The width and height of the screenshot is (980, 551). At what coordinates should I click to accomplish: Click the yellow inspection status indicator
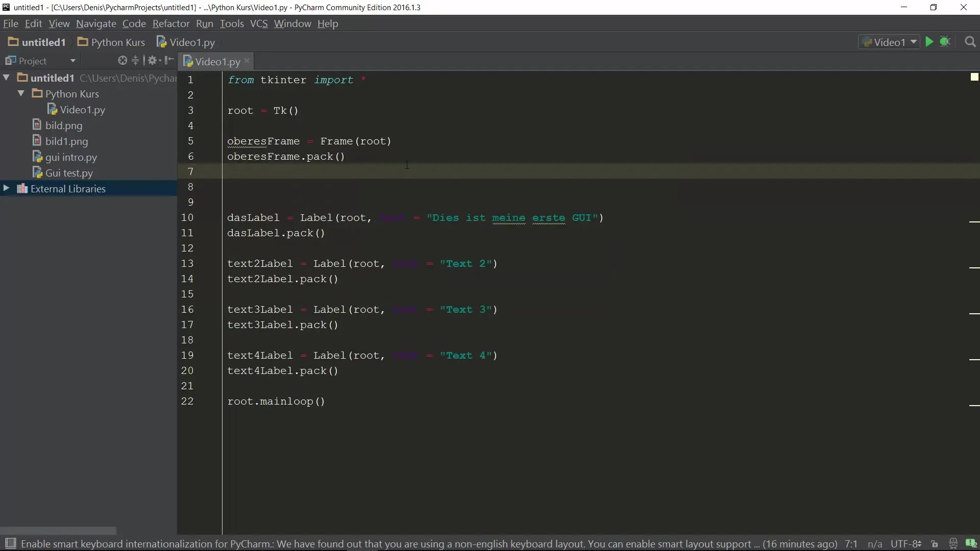974,77
